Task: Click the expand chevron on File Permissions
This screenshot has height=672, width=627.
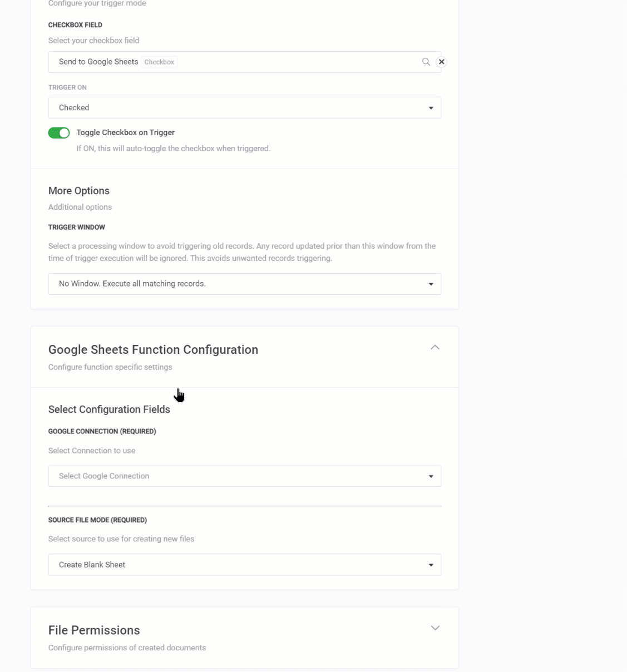Action: point(436,627)
